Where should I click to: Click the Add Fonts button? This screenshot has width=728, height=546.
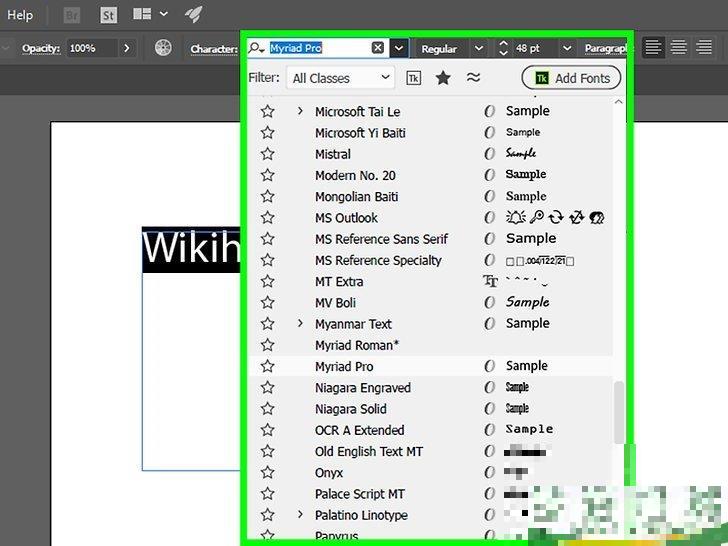pyautogui.click(x=572, y=78)
